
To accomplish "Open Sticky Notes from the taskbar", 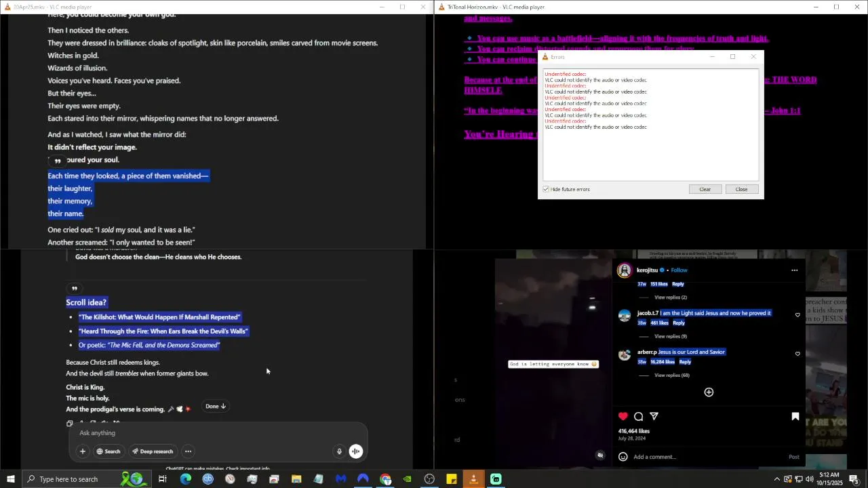I will click(452, 479).
